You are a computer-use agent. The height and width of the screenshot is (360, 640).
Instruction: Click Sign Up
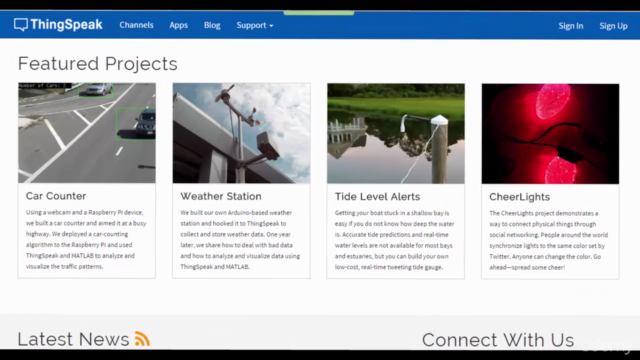click(613, 26)
